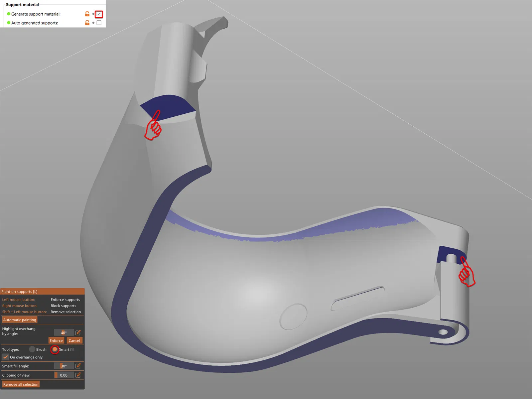
Task: Click the 'Generate support material:' label
Action: tap(36, 14)
